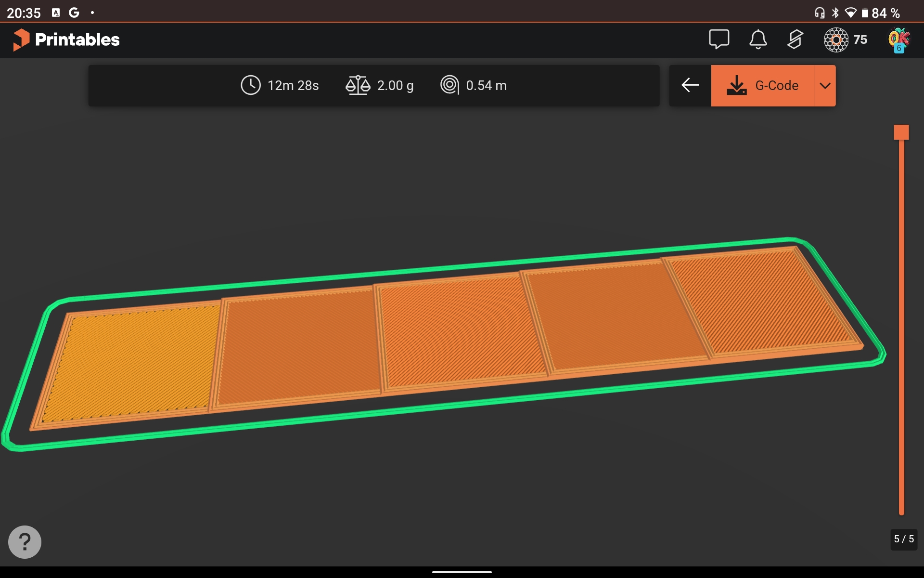Screen dimensions: 924x578
Task: Open the notifications bell
Action: (x=758, y=39)
